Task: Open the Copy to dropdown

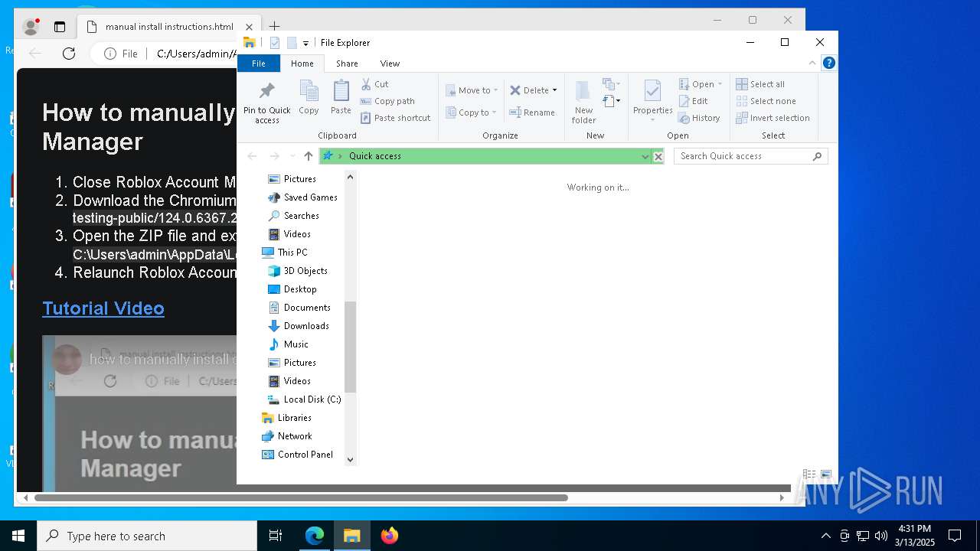Action: [x=472, y=112]
